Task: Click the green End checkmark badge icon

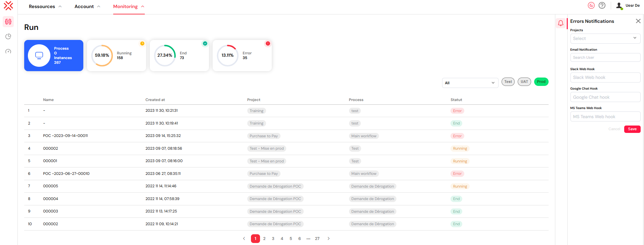Action: pyautogui.click(x=205, y=44)
